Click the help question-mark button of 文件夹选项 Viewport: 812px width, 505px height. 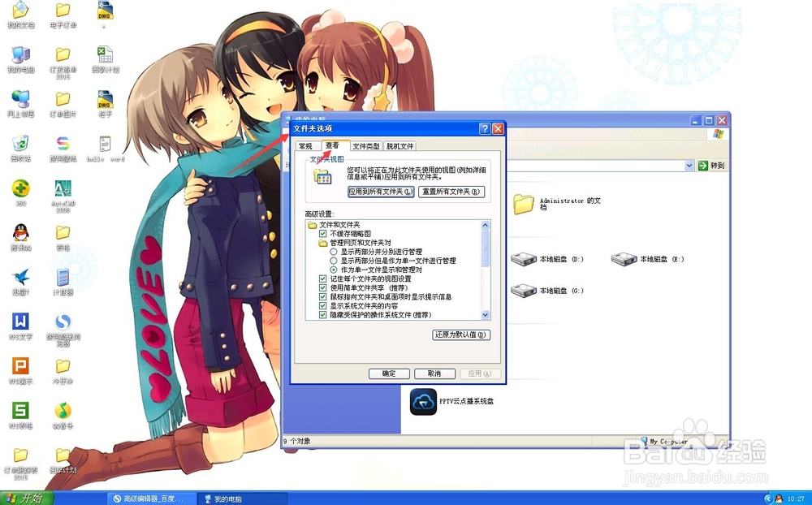click(x=485, y=128)
